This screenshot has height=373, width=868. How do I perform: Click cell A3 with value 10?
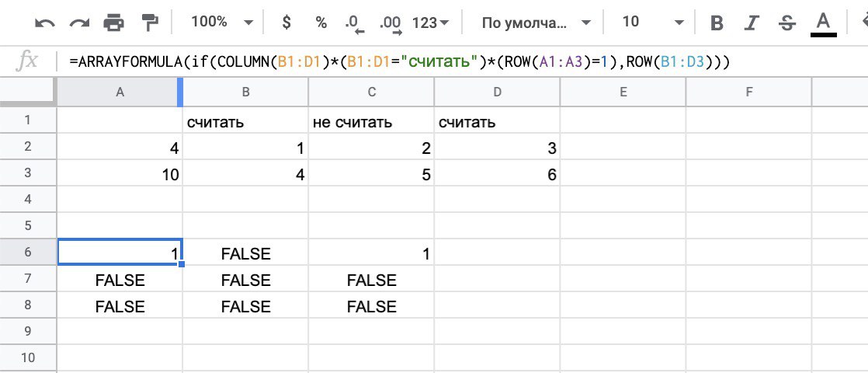tap(120, 174)
